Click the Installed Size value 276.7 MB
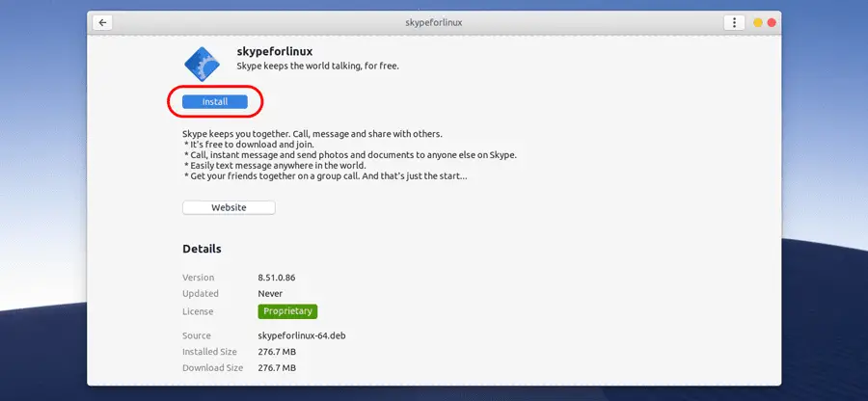 tap(277, 352)
